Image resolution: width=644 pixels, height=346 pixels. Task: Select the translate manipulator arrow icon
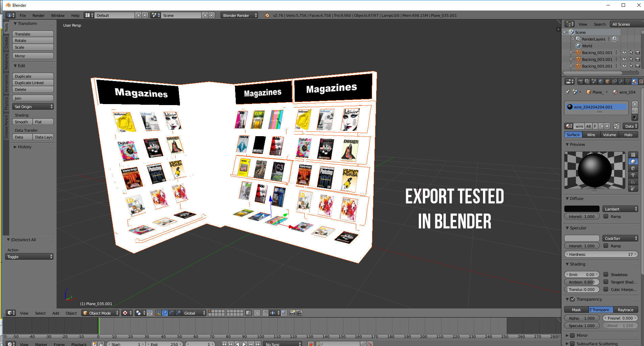165,313
